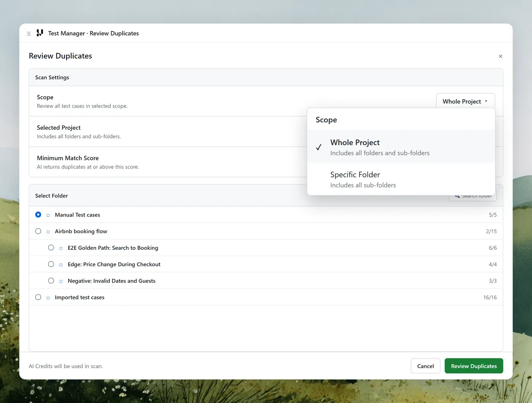Click folder icon beside Imported test cases
Viewport: 532px width, 403px height.
coord(48,298)
